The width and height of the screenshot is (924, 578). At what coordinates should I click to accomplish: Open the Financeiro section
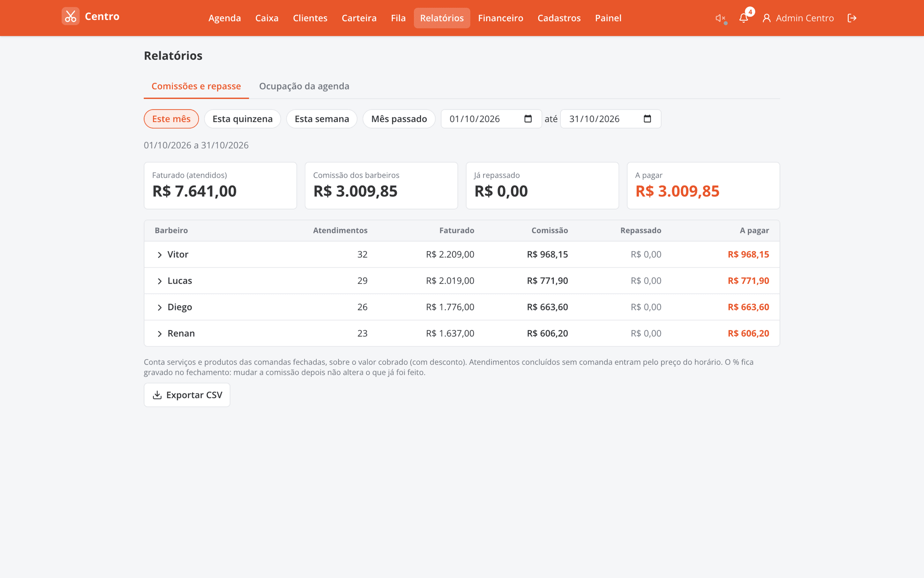[x=500, y=18]
